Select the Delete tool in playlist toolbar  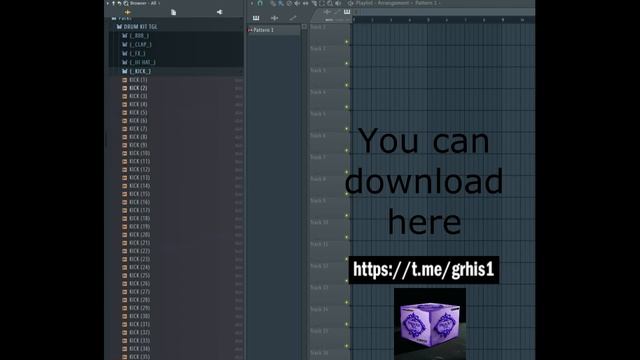(x=289, y=3)
